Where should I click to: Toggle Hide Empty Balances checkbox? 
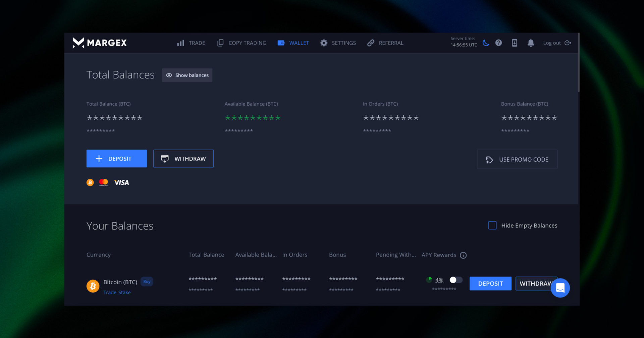(492, 225)
